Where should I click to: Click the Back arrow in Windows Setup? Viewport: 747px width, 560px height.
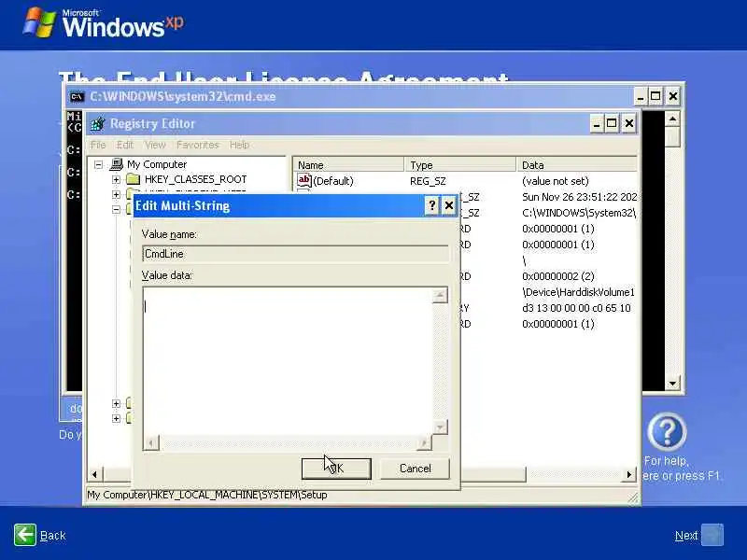tap(25, 535)
